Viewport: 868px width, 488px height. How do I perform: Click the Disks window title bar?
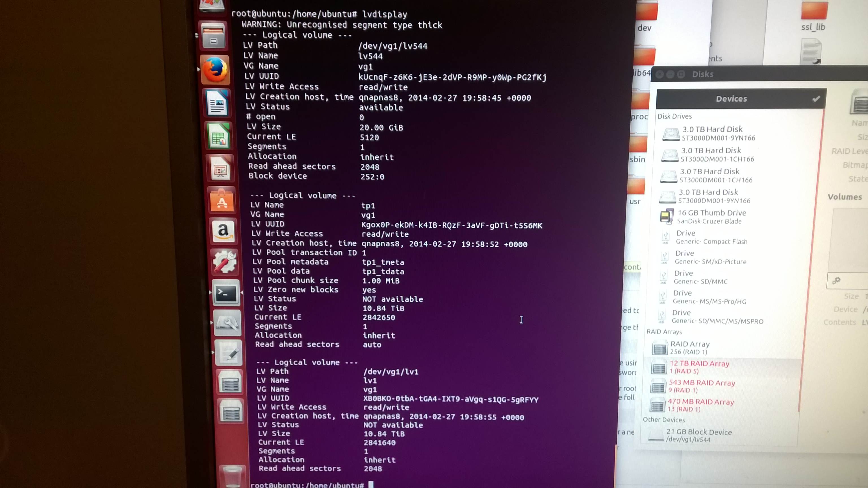coord(759,74)
